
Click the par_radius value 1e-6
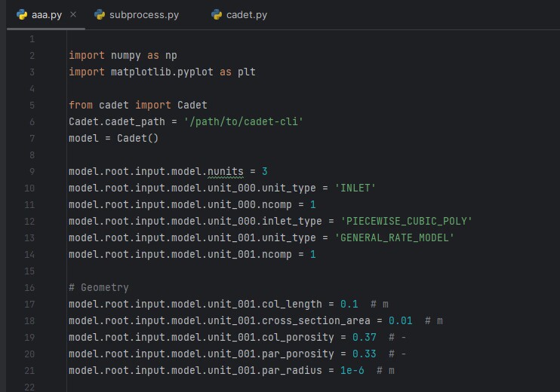coord(352,371)
